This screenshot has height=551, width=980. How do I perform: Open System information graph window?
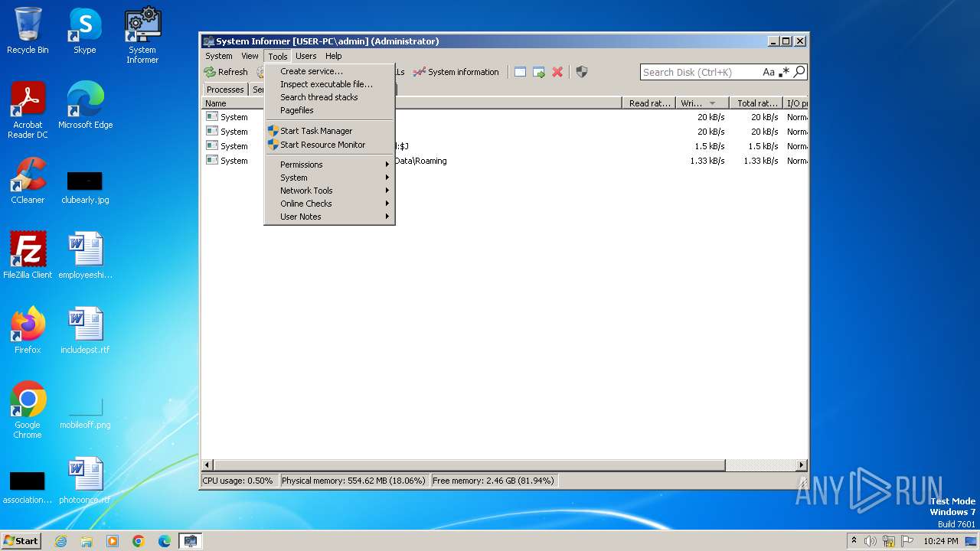pyautogui.click(x=456, y=72)
